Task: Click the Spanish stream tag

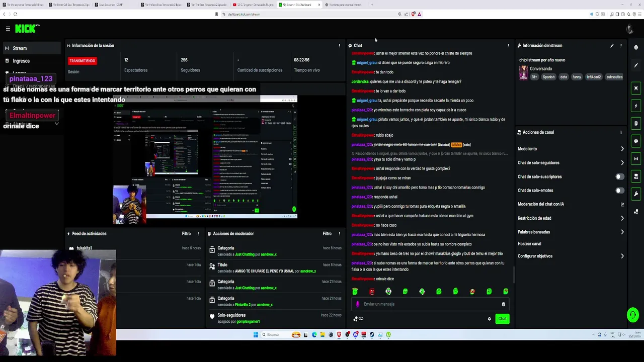Action: coord(548,77)
